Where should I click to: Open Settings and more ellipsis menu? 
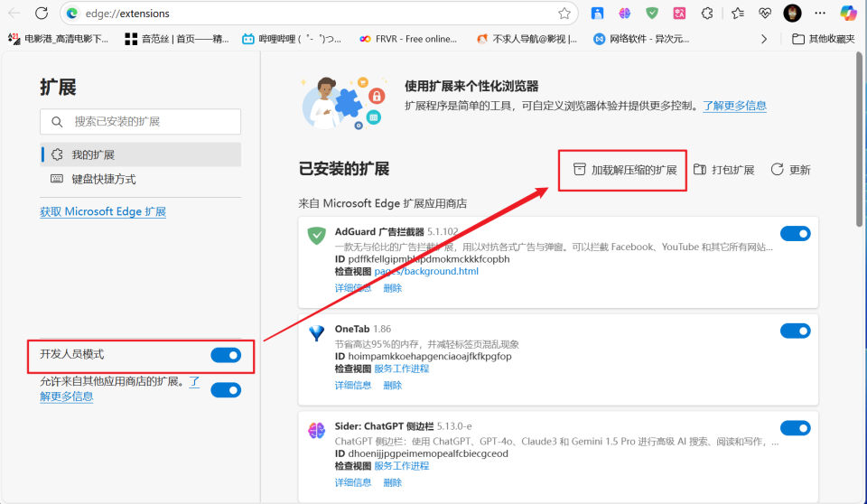pos(820,13)
